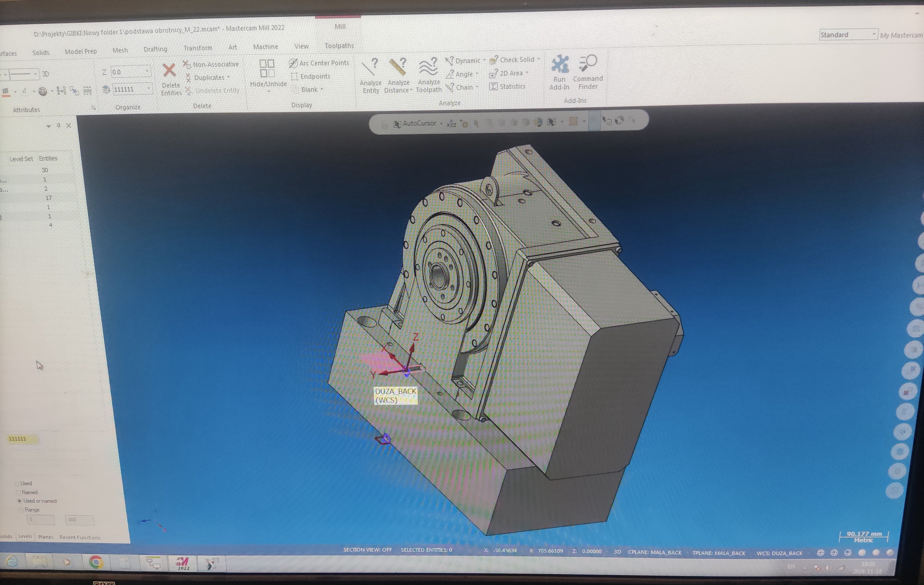Open the Command Finder
Image resolution: width=924 pixels, height=585 pixels.
[588, 63]
